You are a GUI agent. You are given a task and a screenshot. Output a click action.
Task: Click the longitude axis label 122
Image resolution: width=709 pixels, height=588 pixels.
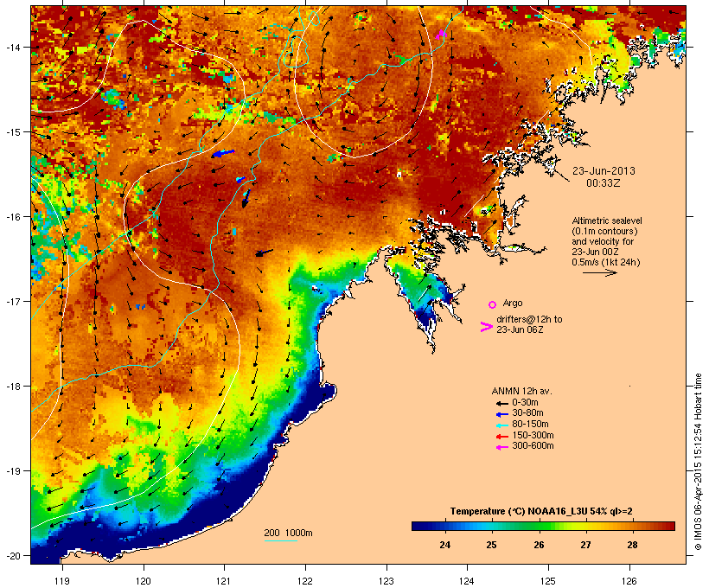click(x=305, y=581)
